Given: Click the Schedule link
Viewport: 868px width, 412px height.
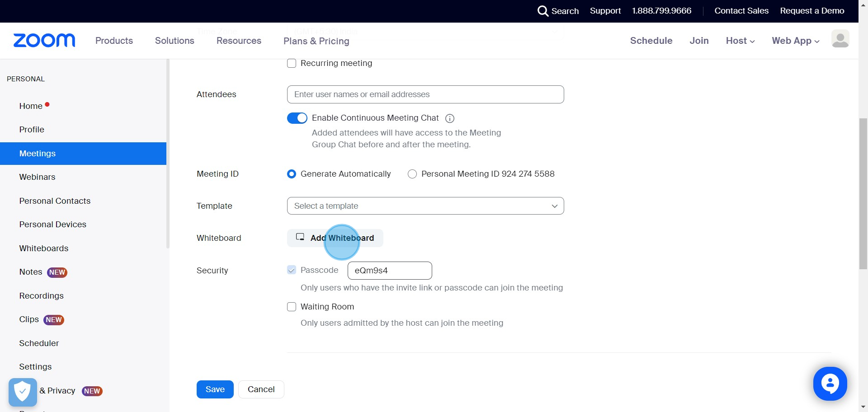Looking at the screenshot, I should (x=651, y=41).
